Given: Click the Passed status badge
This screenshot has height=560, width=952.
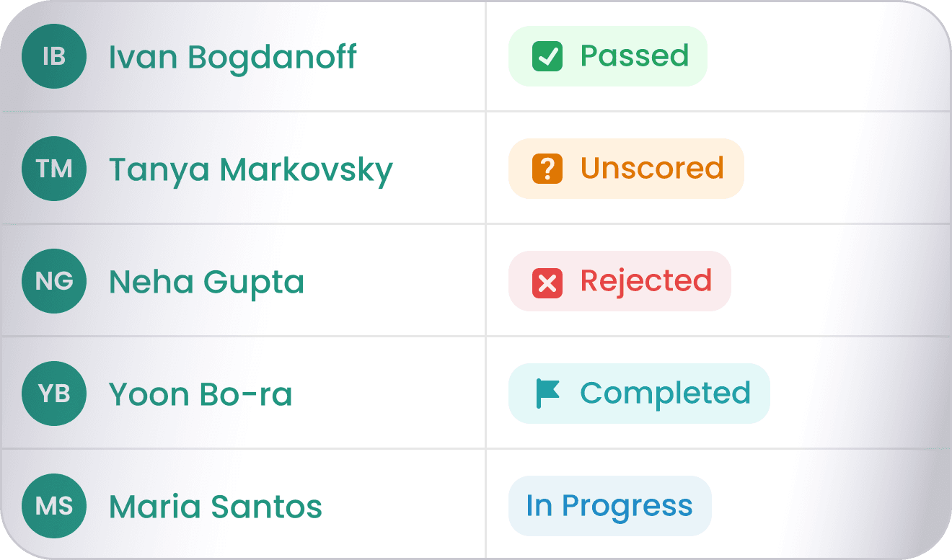Looking at the screenshot, I should click(608, 56).
